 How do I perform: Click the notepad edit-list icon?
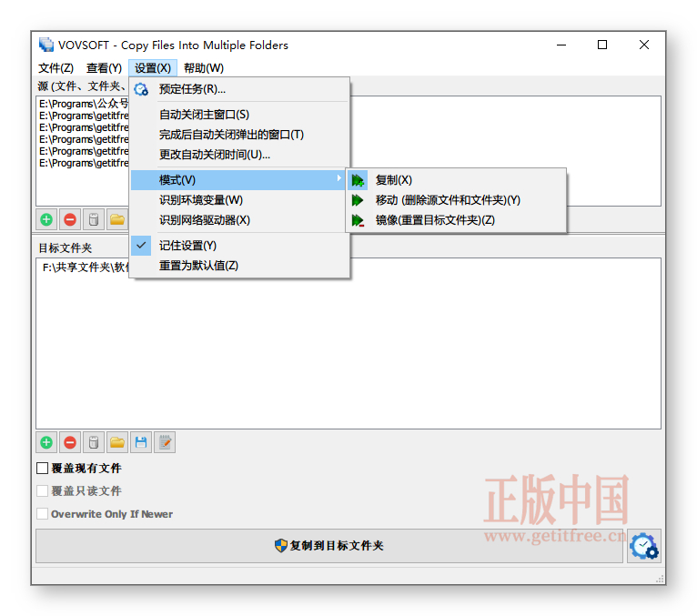165,443
